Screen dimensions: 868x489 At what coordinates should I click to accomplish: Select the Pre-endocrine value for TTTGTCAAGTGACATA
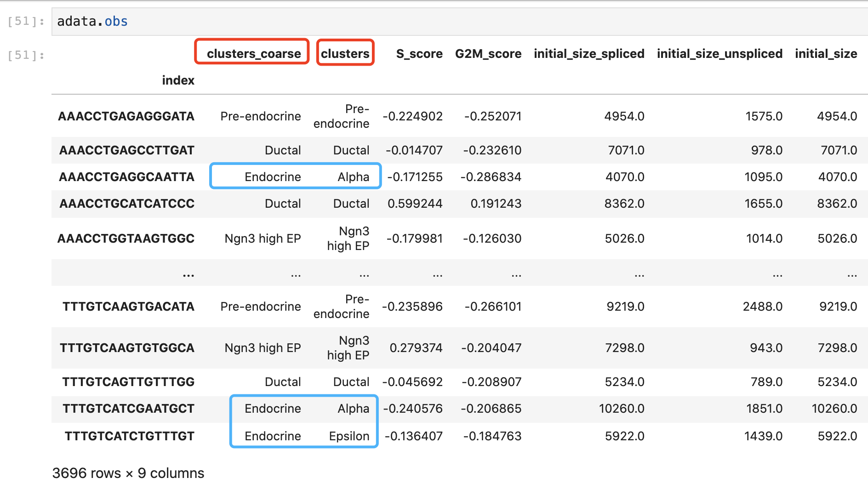(x=260, y=306)
